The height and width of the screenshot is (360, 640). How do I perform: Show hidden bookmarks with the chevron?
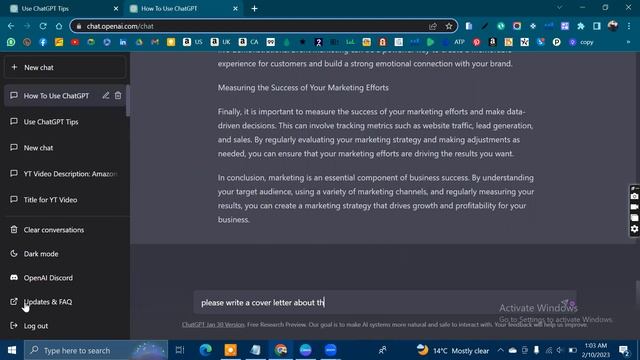pyautogui.click(x=629, y=42)
